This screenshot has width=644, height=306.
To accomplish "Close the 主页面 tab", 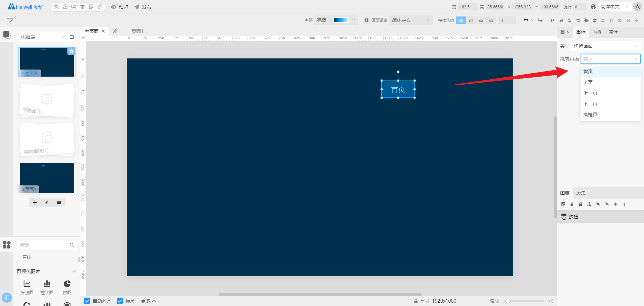I will 103,31.
